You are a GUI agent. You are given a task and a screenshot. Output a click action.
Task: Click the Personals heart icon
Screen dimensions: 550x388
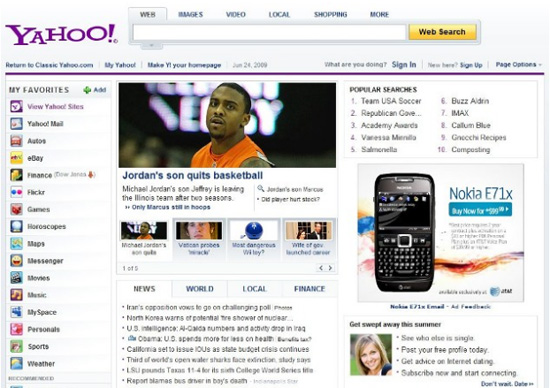click(16, 329)
